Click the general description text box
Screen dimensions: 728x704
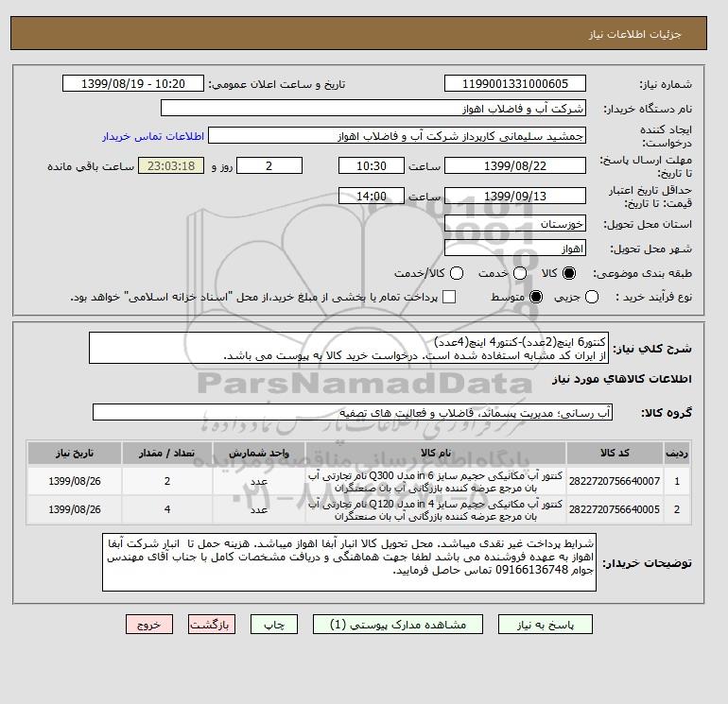[x=349, y=348]
